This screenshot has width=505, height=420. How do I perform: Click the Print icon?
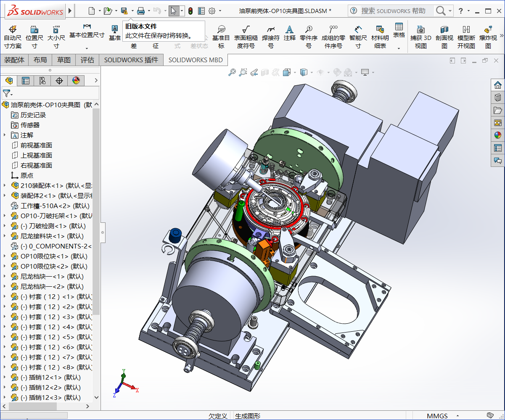coord(141,11)
